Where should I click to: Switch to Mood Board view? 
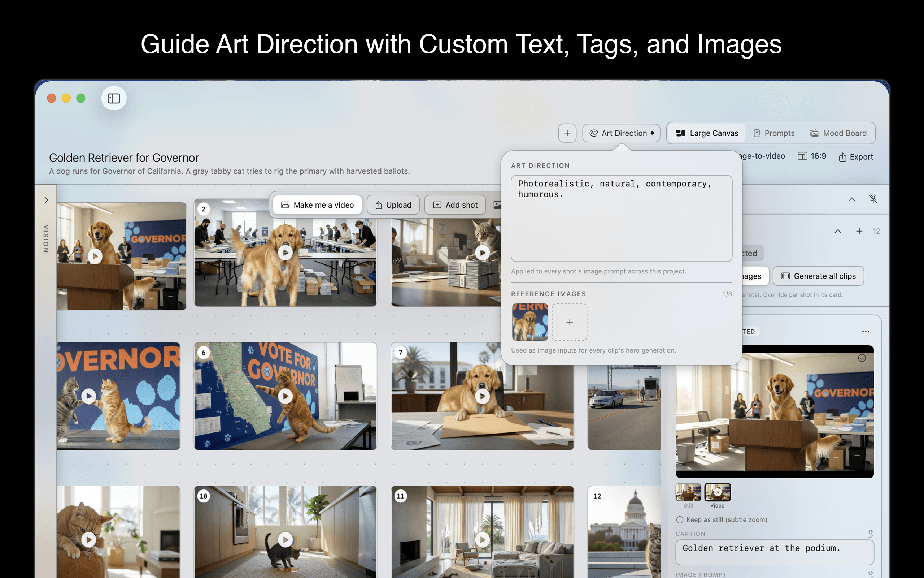pyautogui.click(x=838, y=133)
